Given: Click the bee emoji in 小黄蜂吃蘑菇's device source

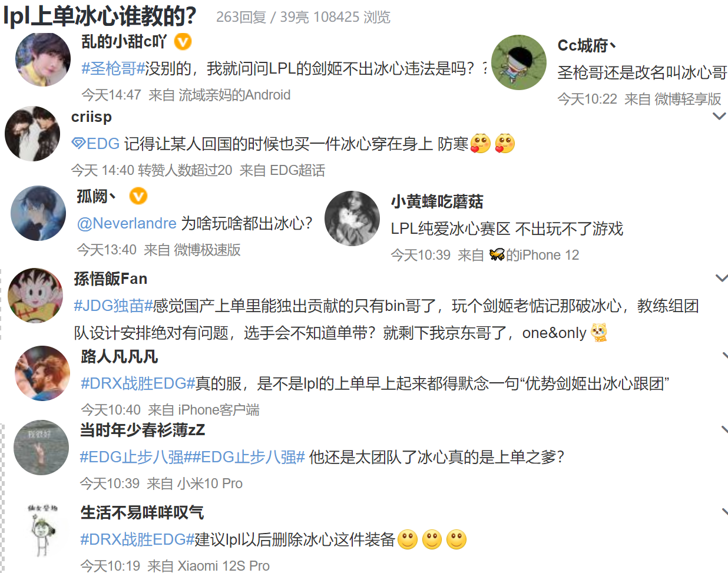Looking at the screenshot, I should [497, 254].
